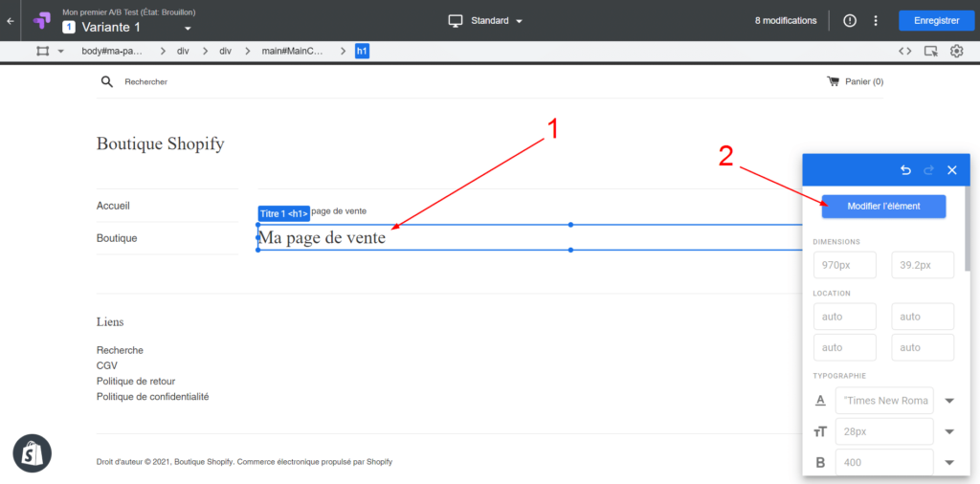Click the editor panel scrollbar
This screenshot has height=484, width=980.
(968, 229)
